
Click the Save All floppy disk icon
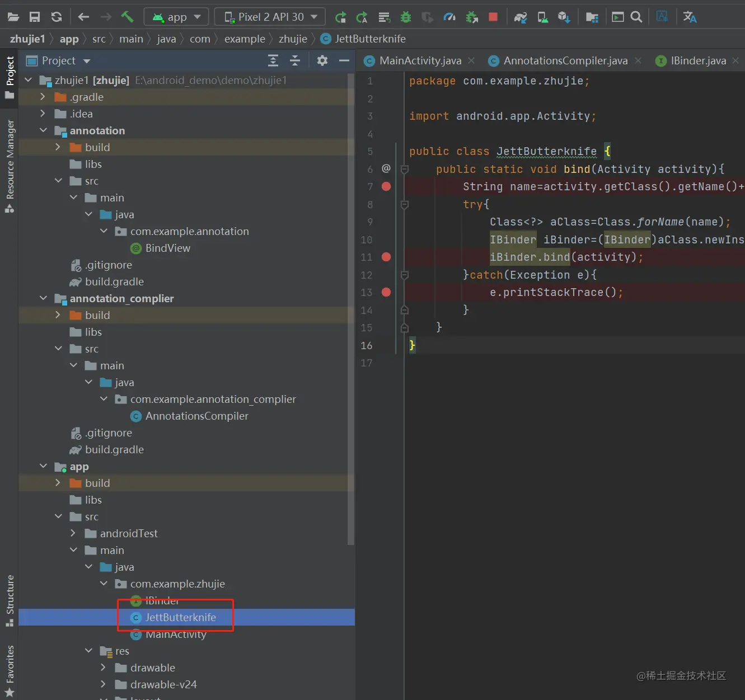pos(35,17)
